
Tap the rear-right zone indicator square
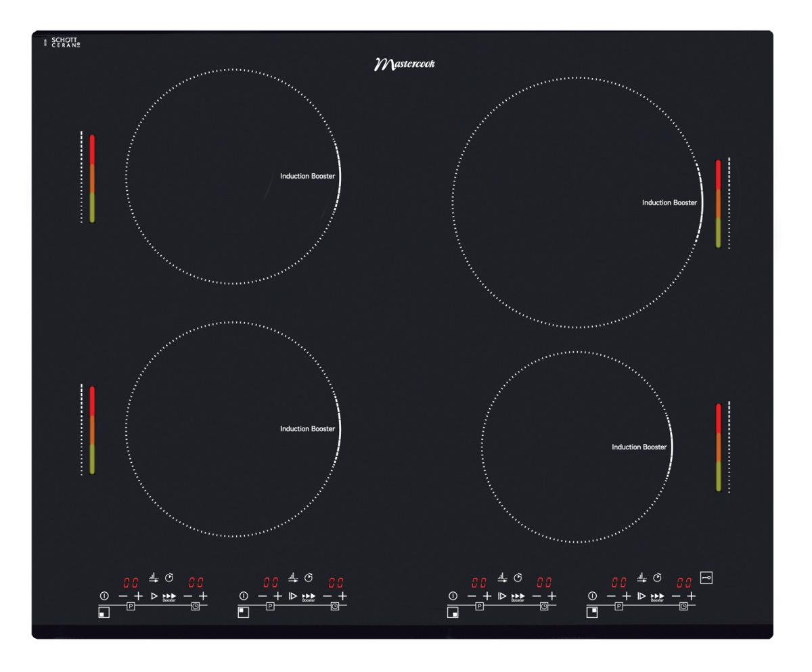click(592, 612)
